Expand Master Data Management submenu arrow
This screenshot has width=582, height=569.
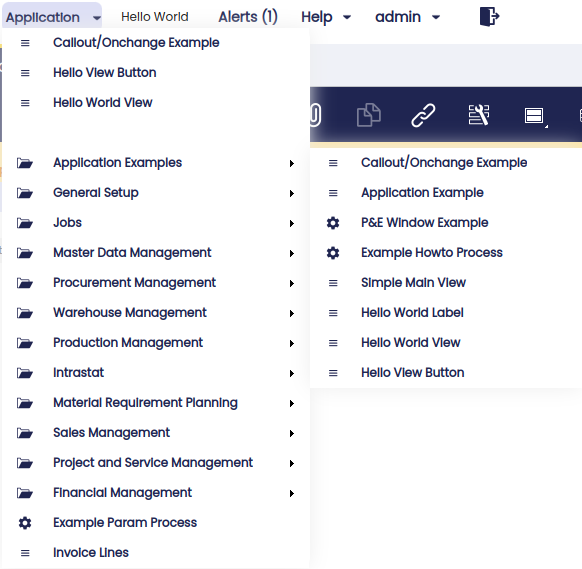292,254
